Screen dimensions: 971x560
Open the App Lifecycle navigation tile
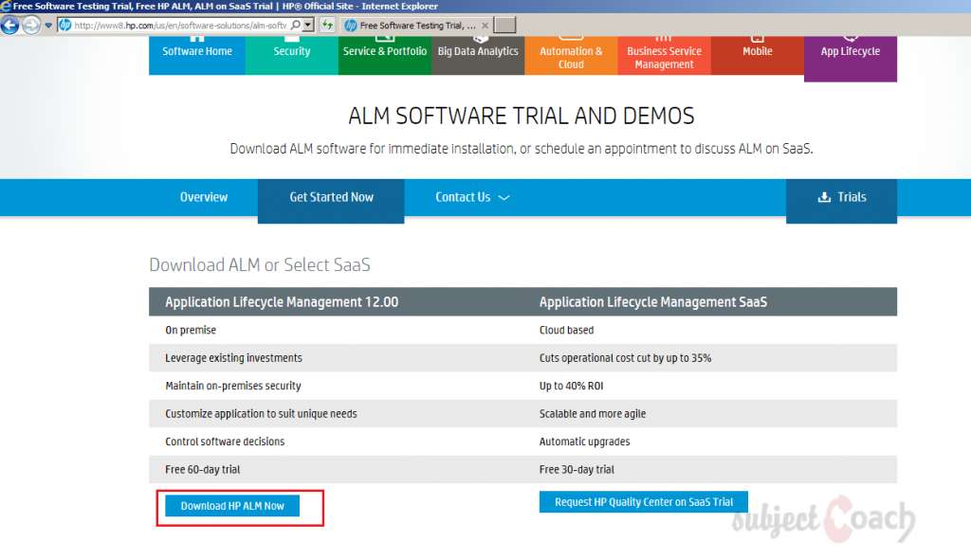[x=851, y=58]
